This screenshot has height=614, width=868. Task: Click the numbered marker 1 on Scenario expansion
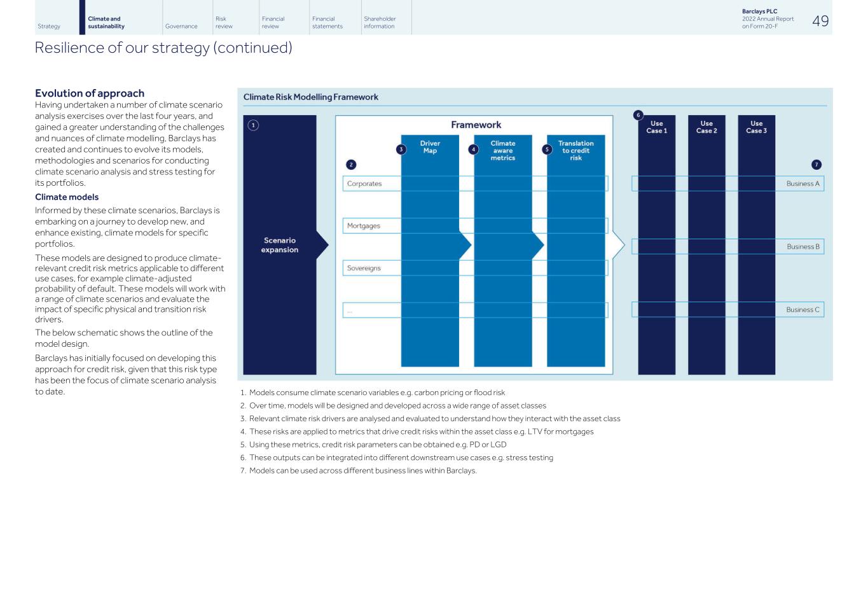click(x=253, y=125)
